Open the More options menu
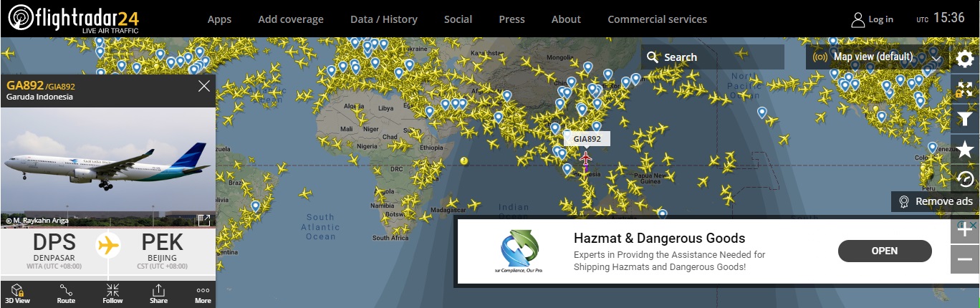 (x=203, y=294)
